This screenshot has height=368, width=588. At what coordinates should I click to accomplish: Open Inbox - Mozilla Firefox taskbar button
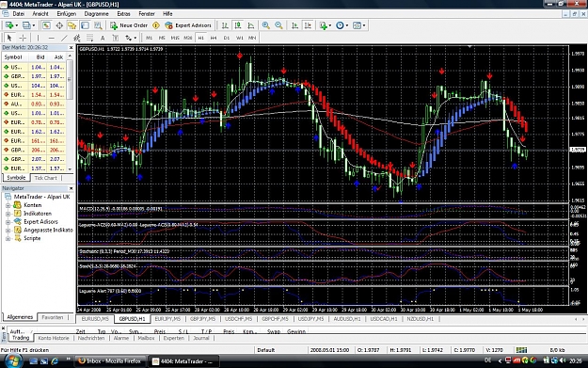110,361
